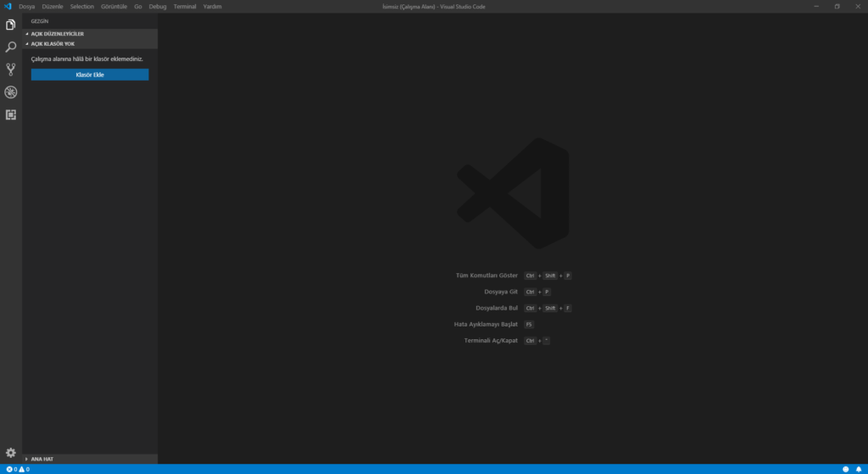Click the Tüm Komutları Göster label
This screenshot has width=868, height=474.
click(x=487, y=276)
